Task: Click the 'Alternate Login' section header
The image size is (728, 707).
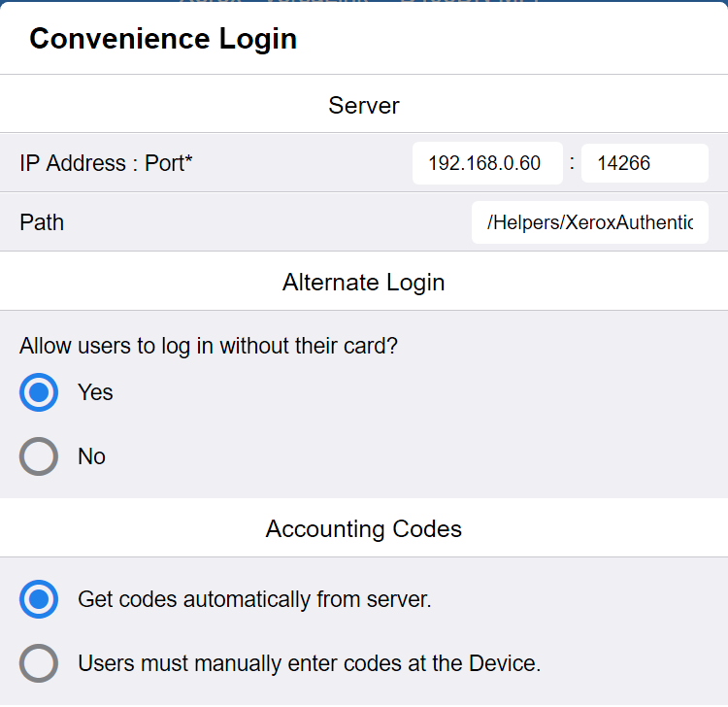Action: [364, 282]
